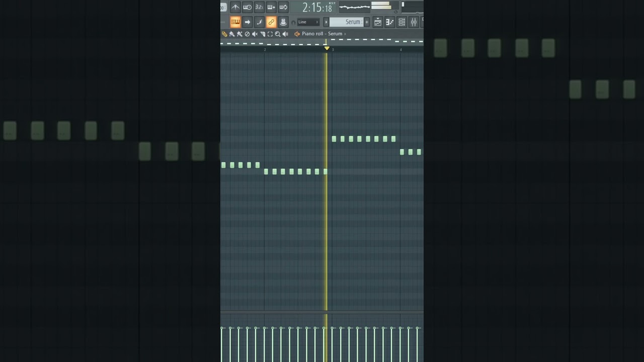Click the oscilloscope output monitor
This screenshot has width=644, height=362.
(354, 7)
